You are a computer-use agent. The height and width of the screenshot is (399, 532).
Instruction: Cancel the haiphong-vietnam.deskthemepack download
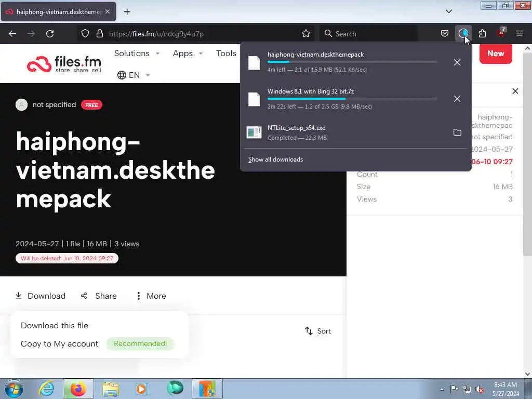pos(457,62)
